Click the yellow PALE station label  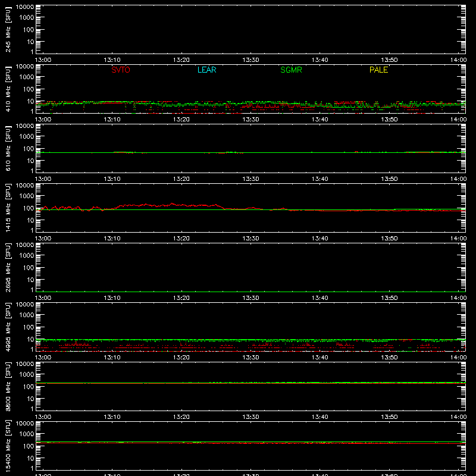(378, 70)
